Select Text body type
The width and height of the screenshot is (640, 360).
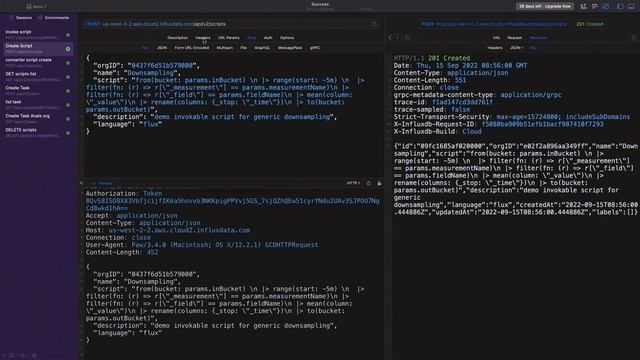145,48
